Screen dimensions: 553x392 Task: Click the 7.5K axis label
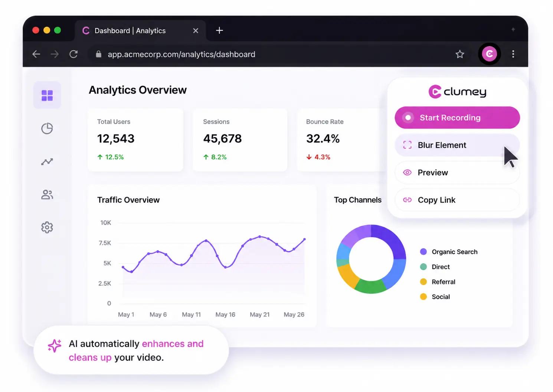coord(105,243)
